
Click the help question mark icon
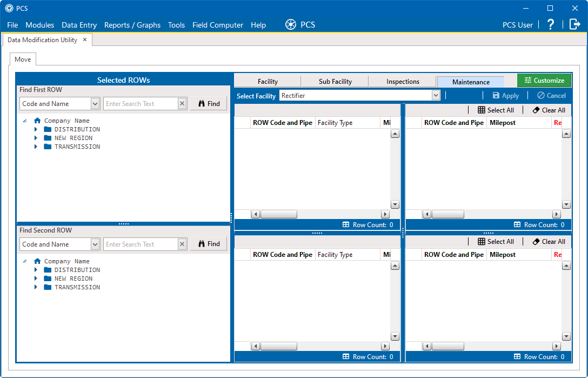[551, 24]
